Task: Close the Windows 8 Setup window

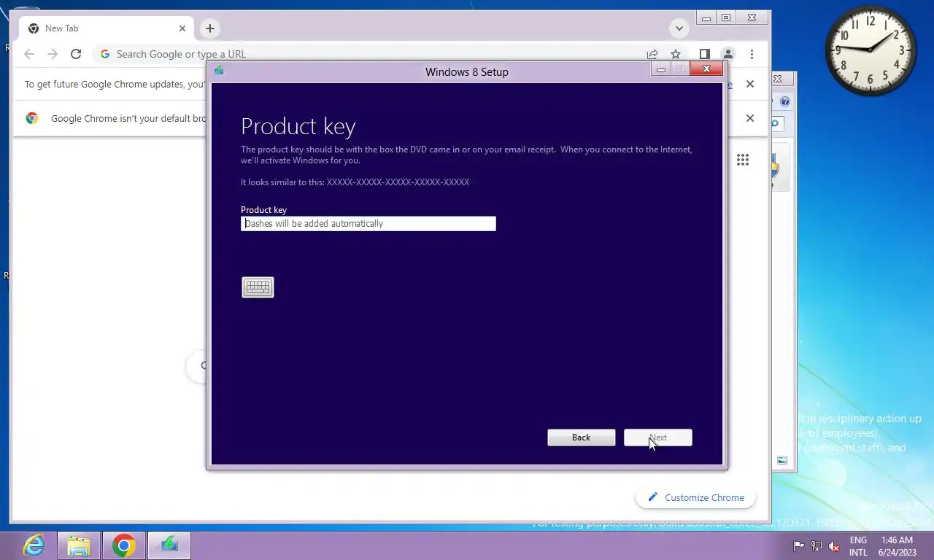Action: (x=706, y=69)
